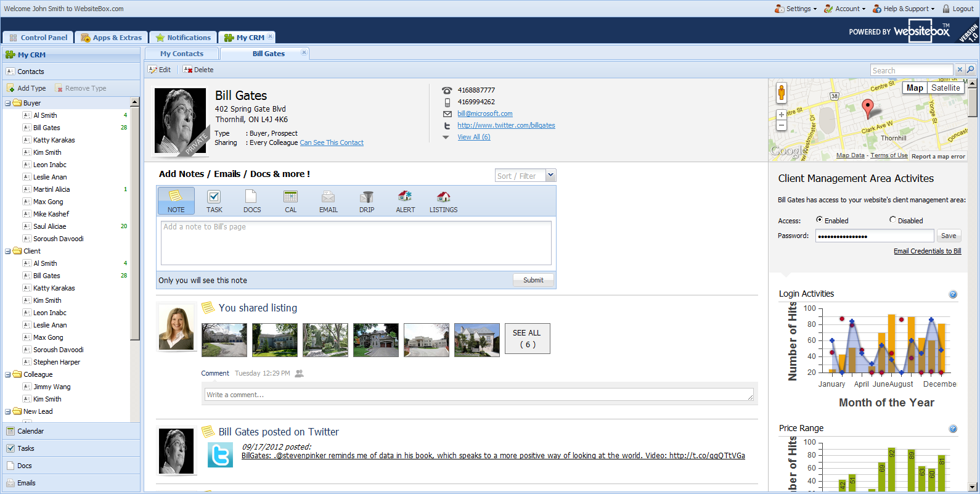The height and width of the screenshot is (494, 980).
Task: Open the bill@microsoft.com email link
Action: click(x=484, y=113)
